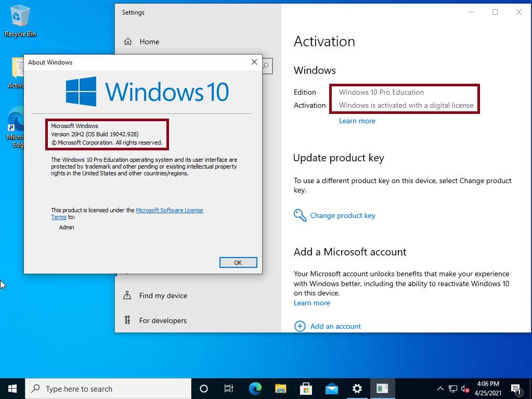Click the Version 20H2 OS Build line
This screenshot has height=399, width=532.
pyautogui.click(x=95, y=134)
